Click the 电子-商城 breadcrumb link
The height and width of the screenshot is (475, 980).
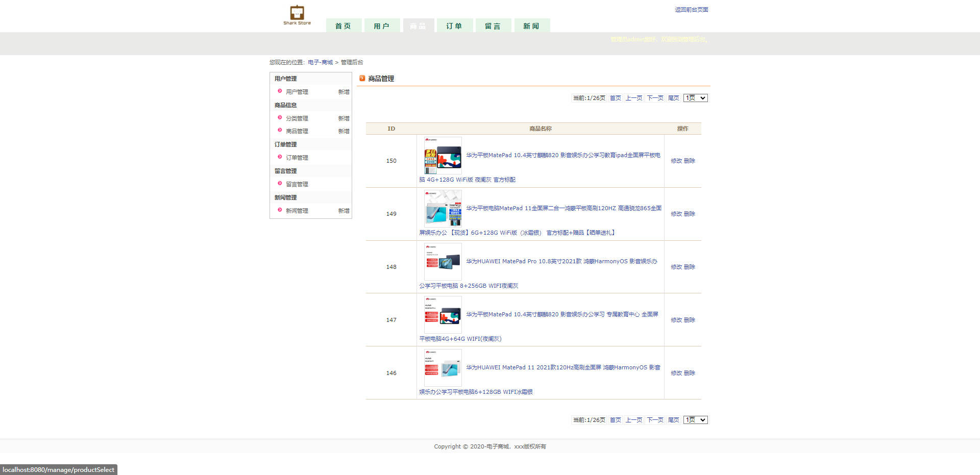[x=320, y=62]
